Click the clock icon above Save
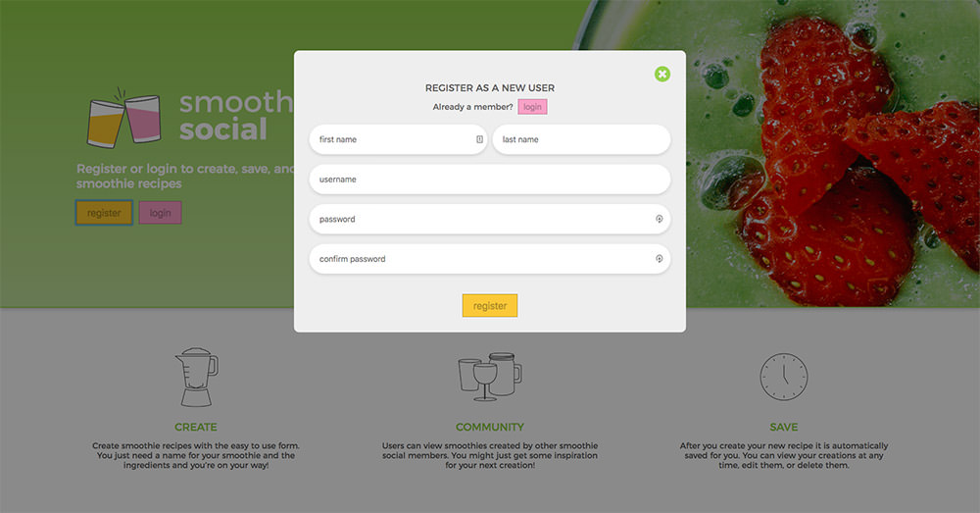The width and height of the screenshot is (980, 513). coord(784,377)
